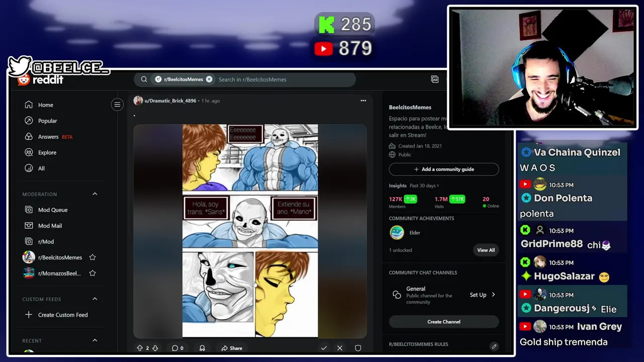Click the 1.7M Visits stat
The height and width of the screenshot is (362, 644).
point(450,202)
